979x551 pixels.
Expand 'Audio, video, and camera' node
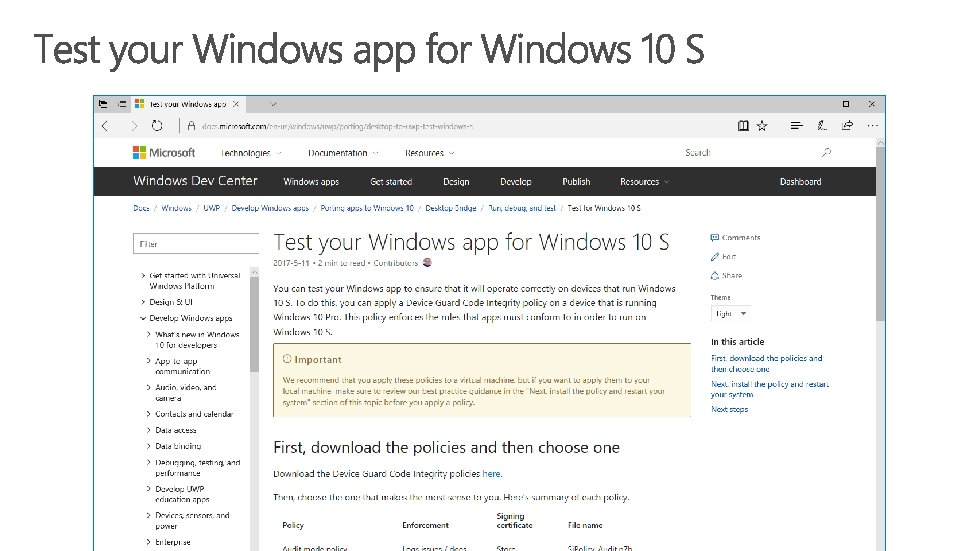tap(149, 388)
